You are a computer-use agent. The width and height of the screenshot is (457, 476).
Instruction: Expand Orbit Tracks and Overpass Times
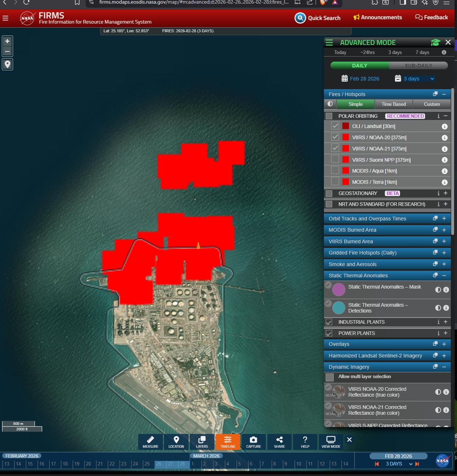(444, 219)
